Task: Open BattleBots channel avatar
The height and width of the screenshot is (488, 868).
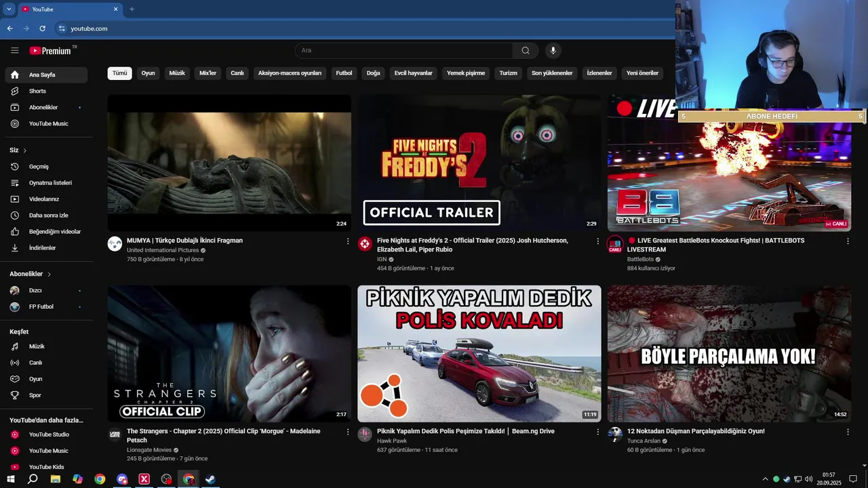Action: pos(615,244)
